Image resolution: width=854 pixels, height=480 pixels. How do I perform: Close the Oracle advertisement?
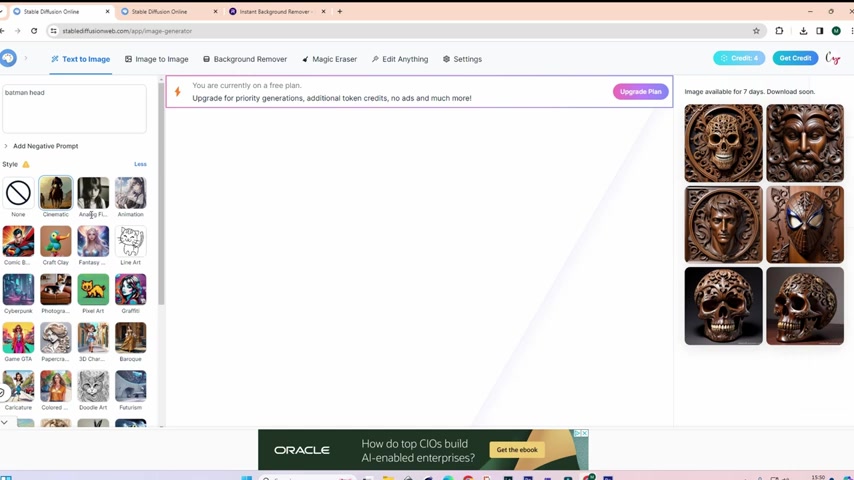coord(584,433)
